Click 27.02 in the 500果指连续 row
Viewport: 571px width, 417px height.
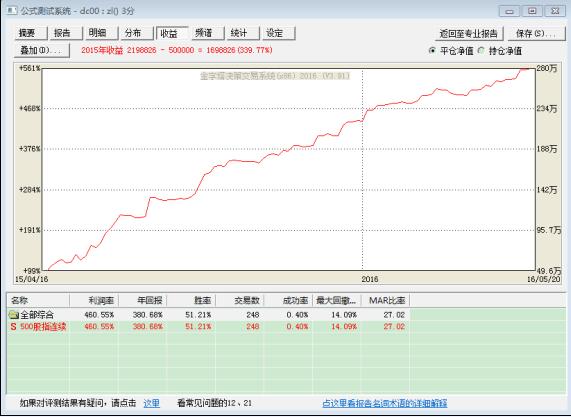tap(394, 327)
